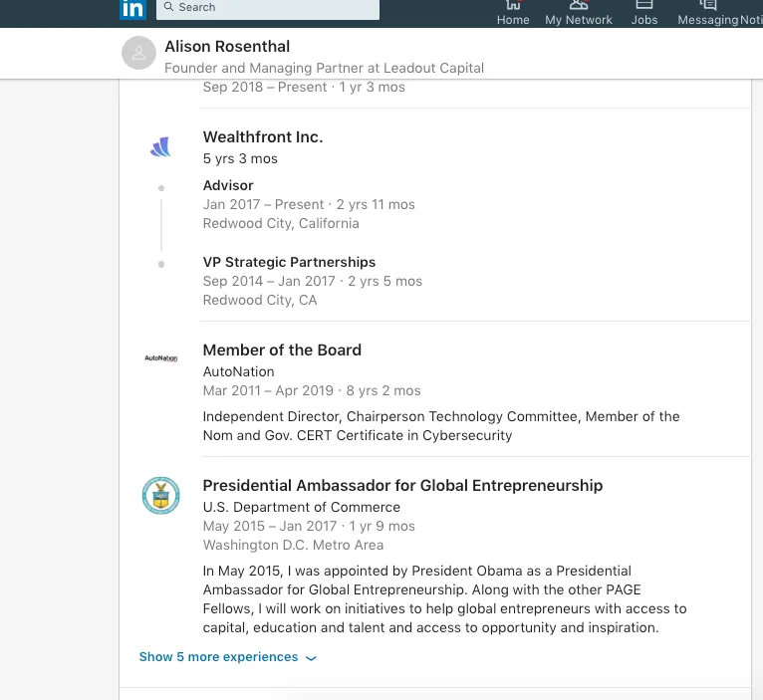Click 'Jan 2017 – Present · 2 yrs 11 mos'
Image resolution: width=763 pixels, height=700 pixels.
[x=309, y=204]
